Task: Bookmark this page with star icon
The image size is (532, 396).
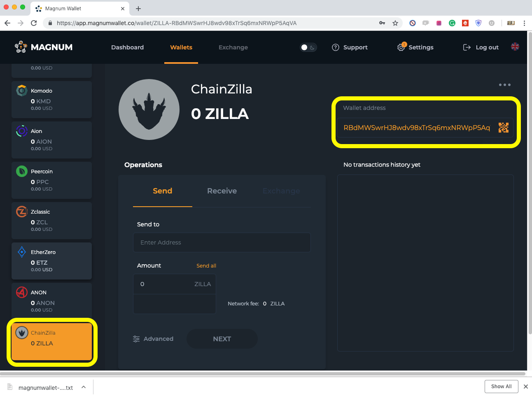Action: point(395,23)
